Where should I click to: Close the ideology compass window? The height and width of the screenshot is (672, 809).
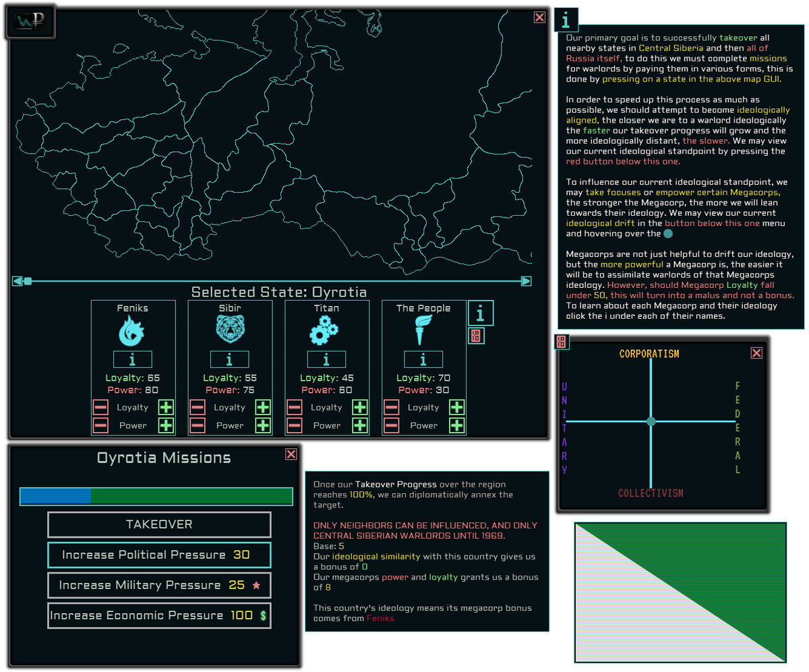pyautogui.click(x=756, y=353)
